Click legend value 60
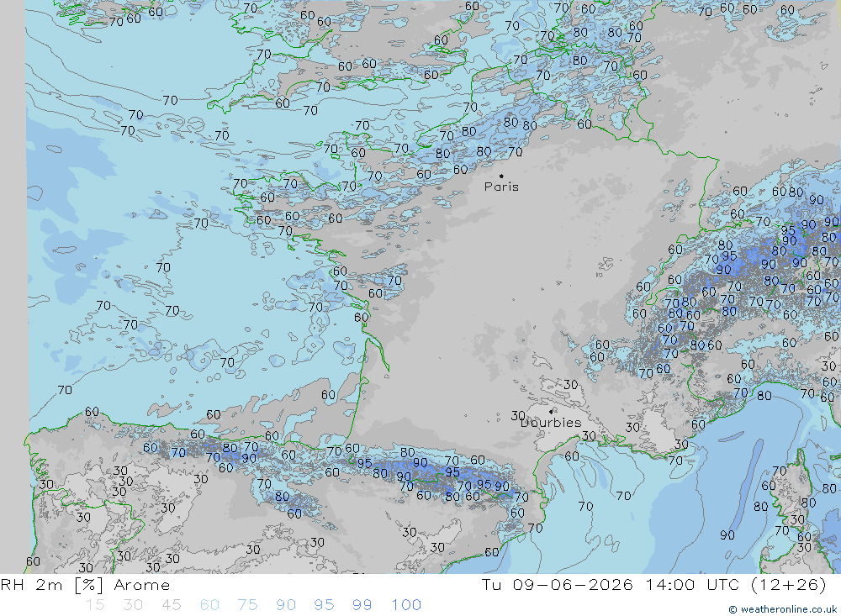 209,605
